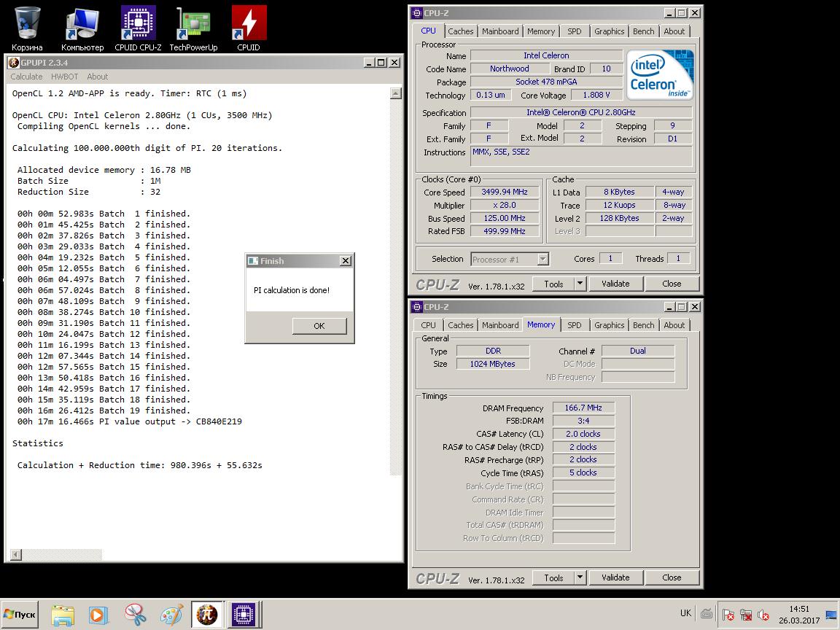Click Tools button in upper CPU-Z

point(553,284)
